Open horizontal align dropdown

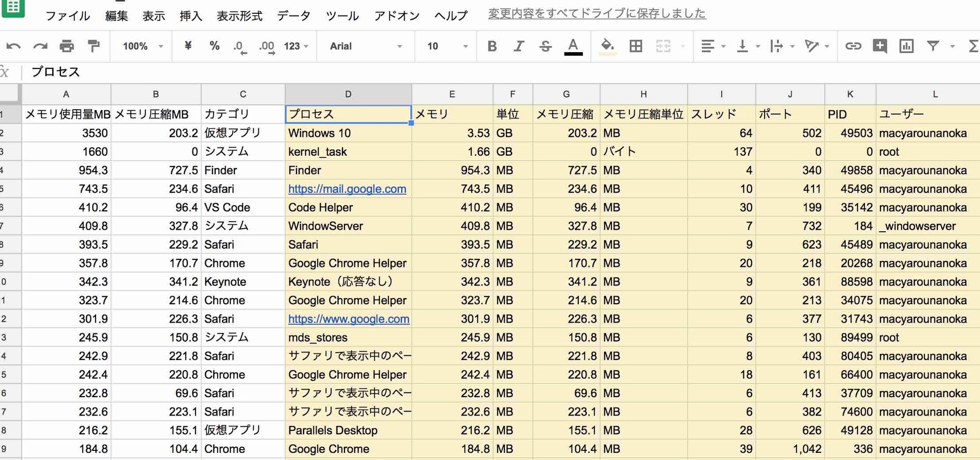713,46
